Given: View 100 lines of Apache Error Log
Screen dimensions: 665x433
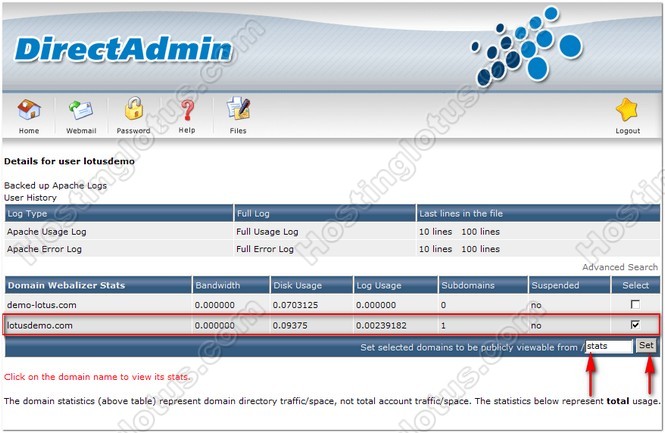Looking at the screenshot, I should (481, 249).
